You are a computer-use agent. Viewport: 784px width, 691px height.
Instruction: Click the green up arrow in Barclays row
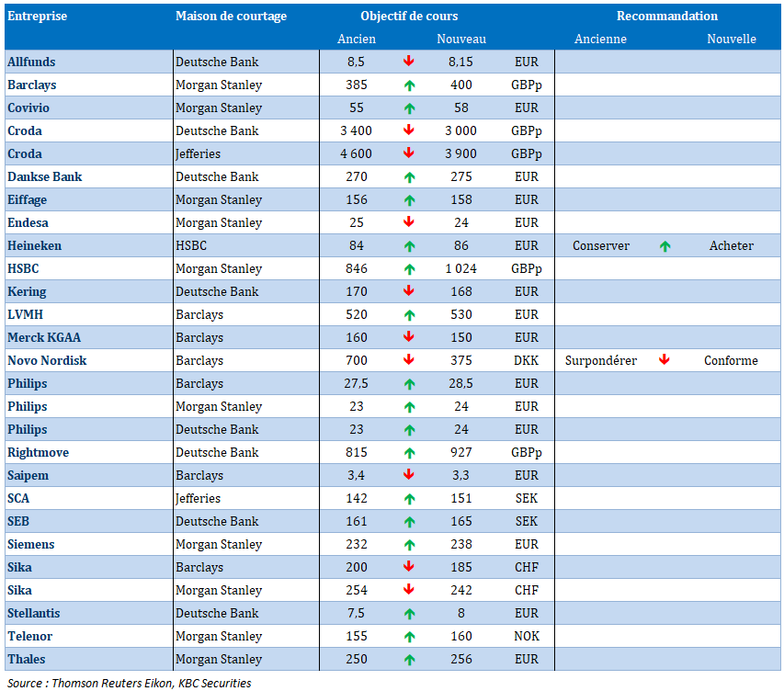point(409,85)
